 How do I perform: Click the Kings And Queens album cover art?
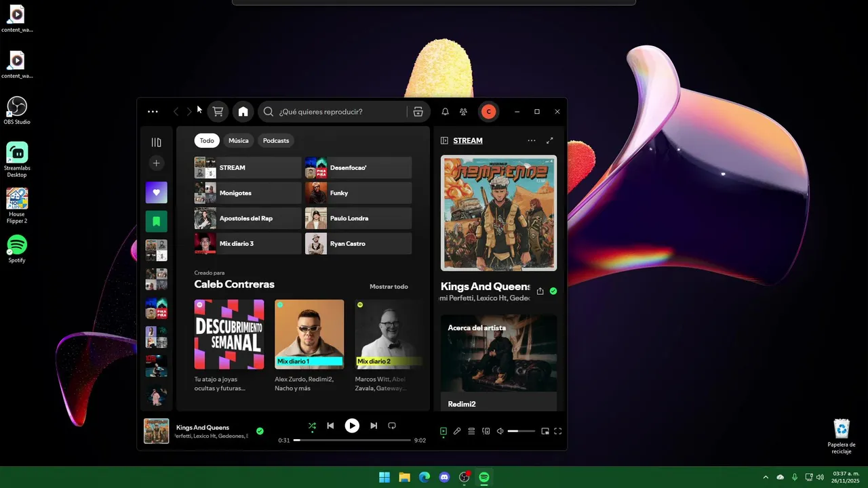pos(499,213)
